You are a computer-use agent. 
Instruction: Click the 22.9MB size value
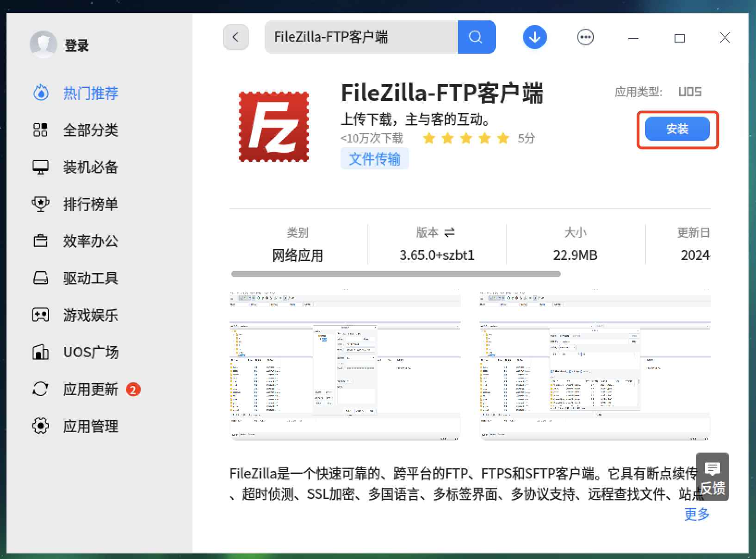tap(576, 255)
